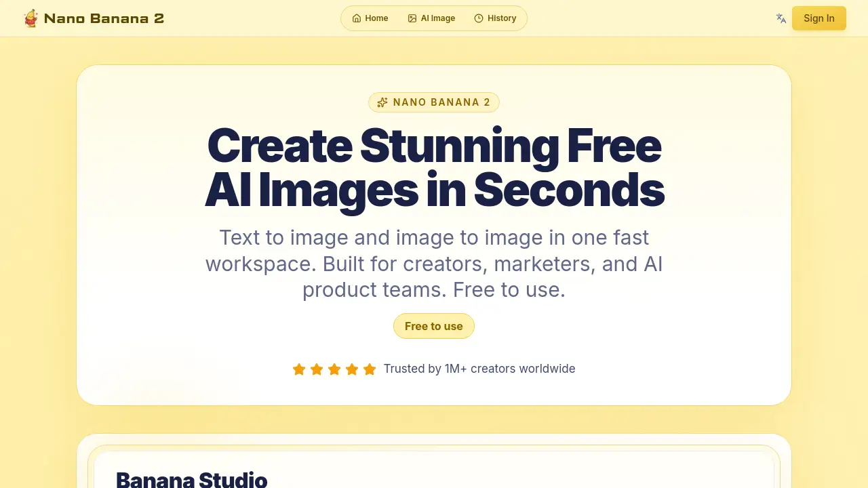Click the Create Stunning Free AI Images headline

pos(434,167)
